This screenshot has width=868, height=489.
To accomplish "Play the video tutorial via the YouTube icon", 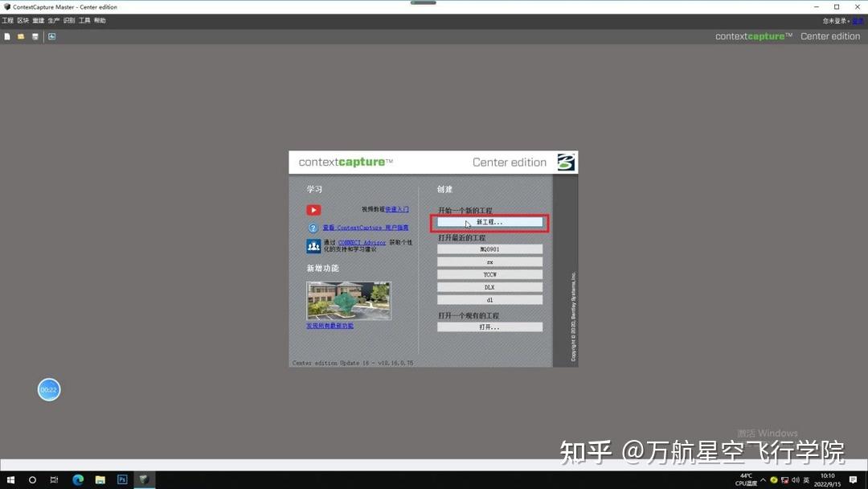I will pos(313,209).
